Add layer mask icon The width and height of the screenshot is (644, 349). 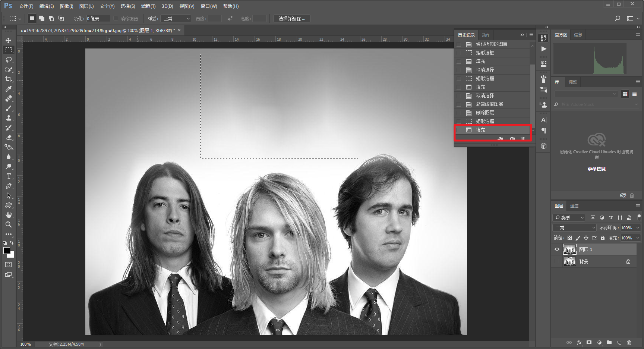tap(589, 342)
